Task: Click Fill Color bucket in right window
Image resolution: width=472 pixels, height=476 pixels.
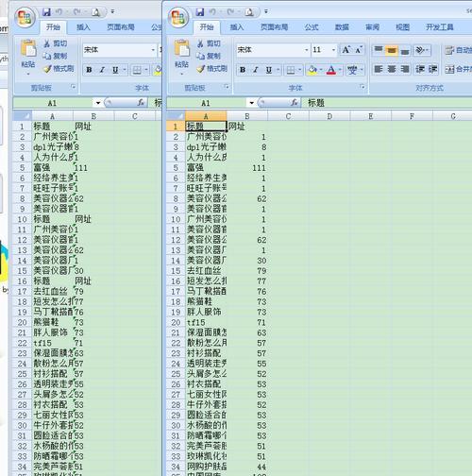Action: tap(312, 70)
